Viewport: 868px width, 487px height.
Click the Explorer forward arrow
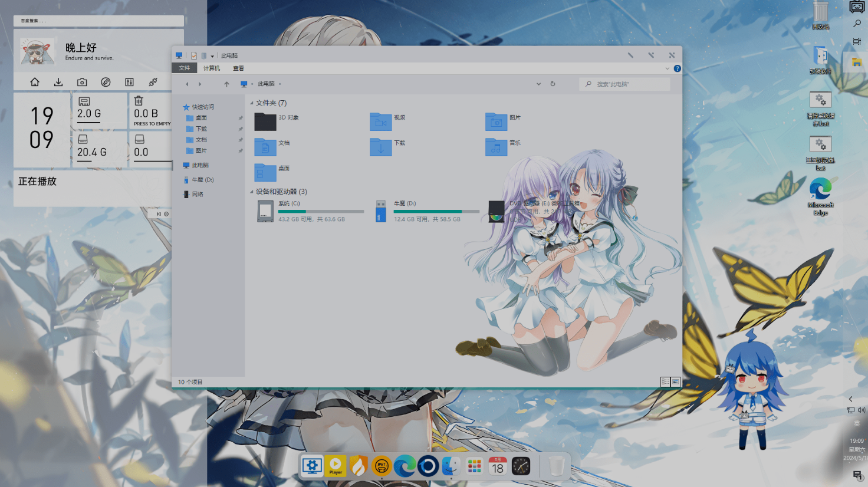point(200,84)
